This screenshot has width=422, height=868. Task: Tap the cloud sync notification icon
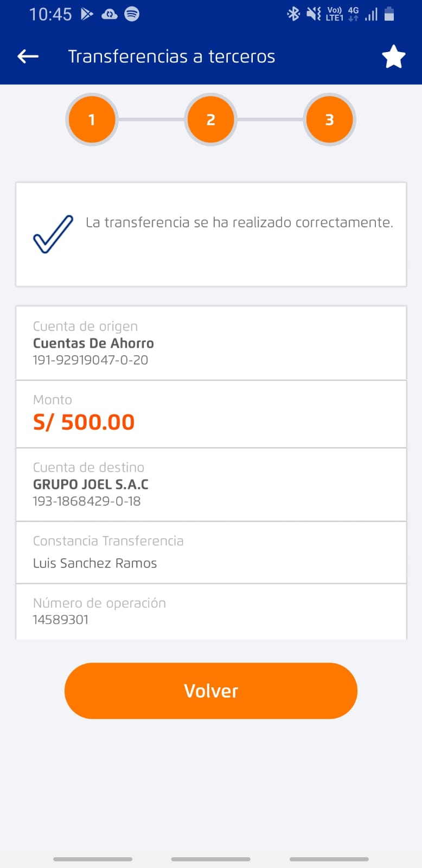coord(109,14)
